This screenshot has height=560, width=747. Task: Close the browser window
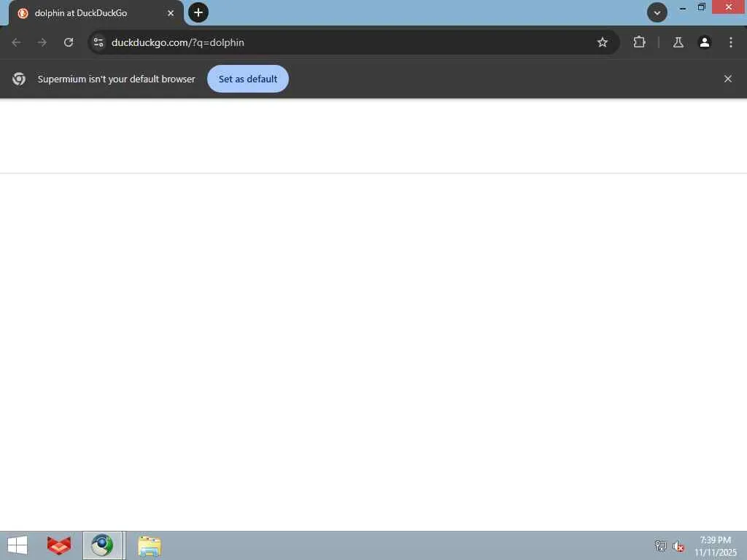[x=729, y=7]
